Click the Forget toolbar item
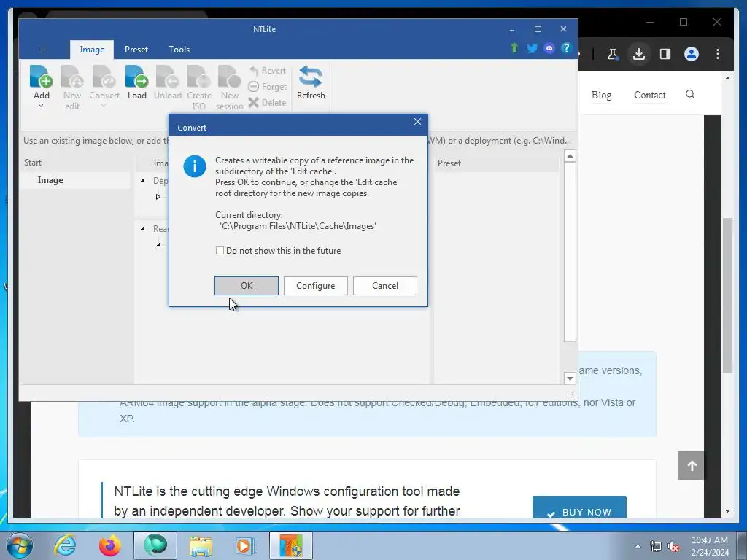Viewport: 747px width, 560px height. click(x=267, y=87)
